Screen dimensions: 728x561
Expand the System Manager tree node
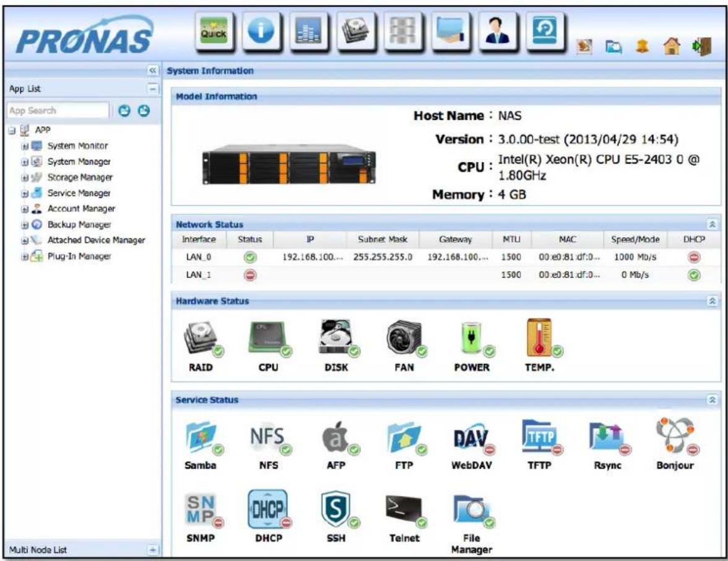[25, 162]
